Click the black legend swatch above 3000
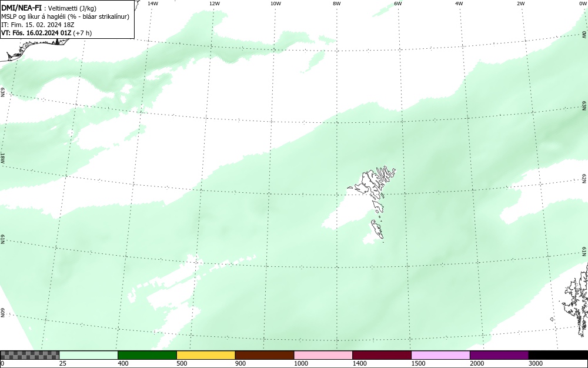The width and height of the screenshot is (588, 368). click(x=558, y=355)
